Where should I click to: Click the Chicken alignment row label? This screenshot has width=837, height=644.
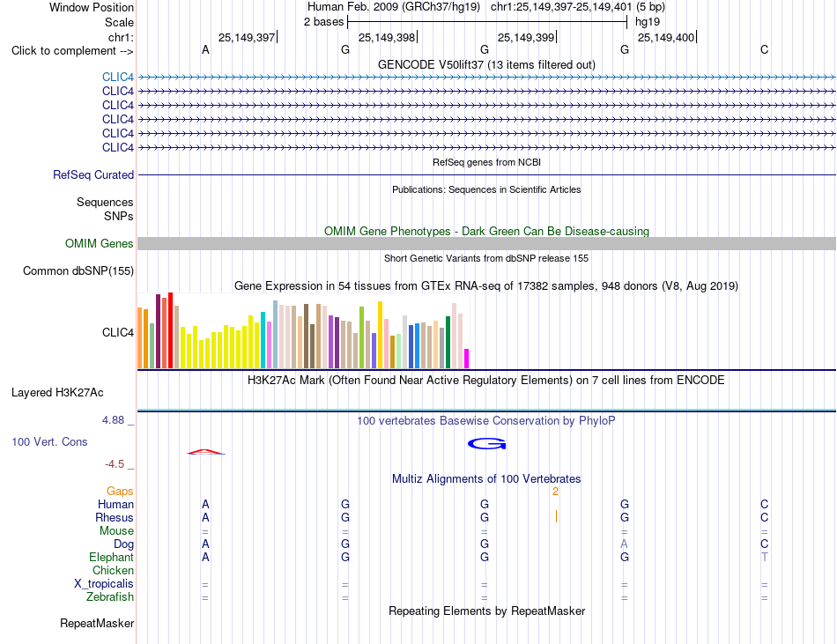click(113, 570)
